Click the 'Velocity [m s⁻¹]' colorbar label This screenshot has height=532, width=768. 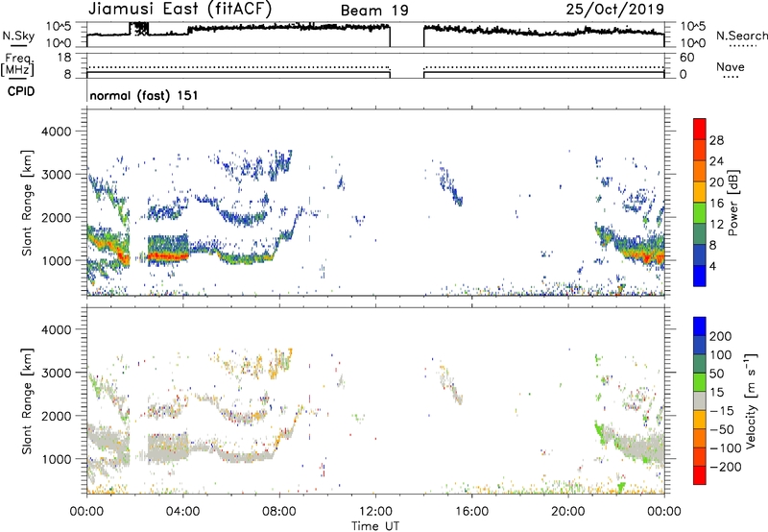pos(751,400)
